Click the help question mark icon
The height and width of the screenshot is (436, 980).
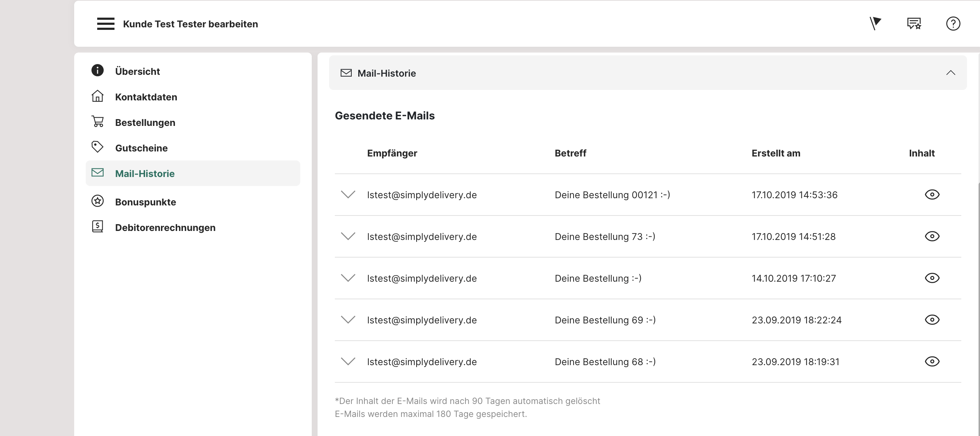953,24
